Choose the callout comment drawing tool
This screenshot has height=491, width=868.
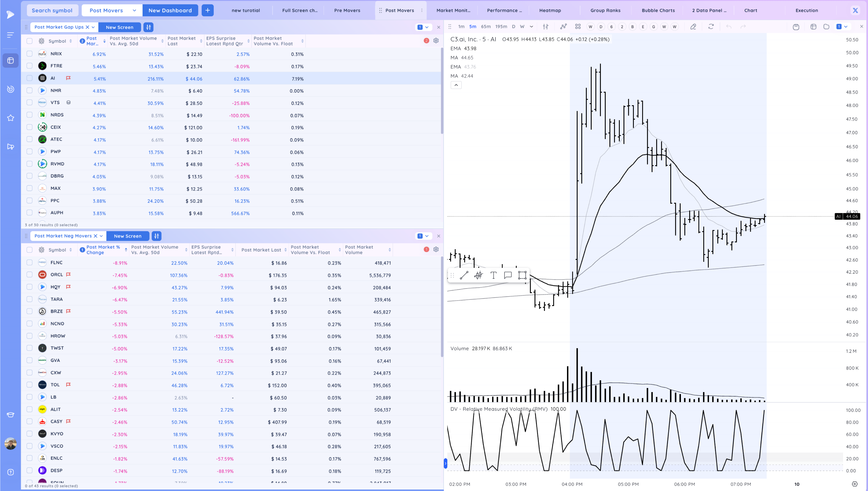point(508,275)
